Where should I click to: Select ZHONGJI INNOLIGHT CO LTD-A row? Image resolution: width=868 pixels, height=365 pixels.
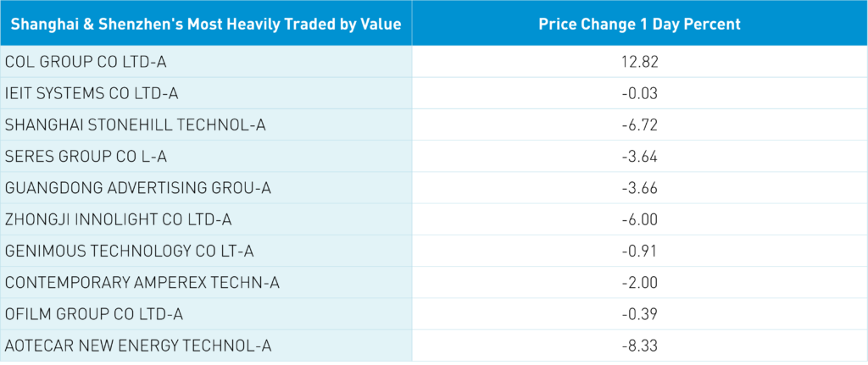pos(118,219)
